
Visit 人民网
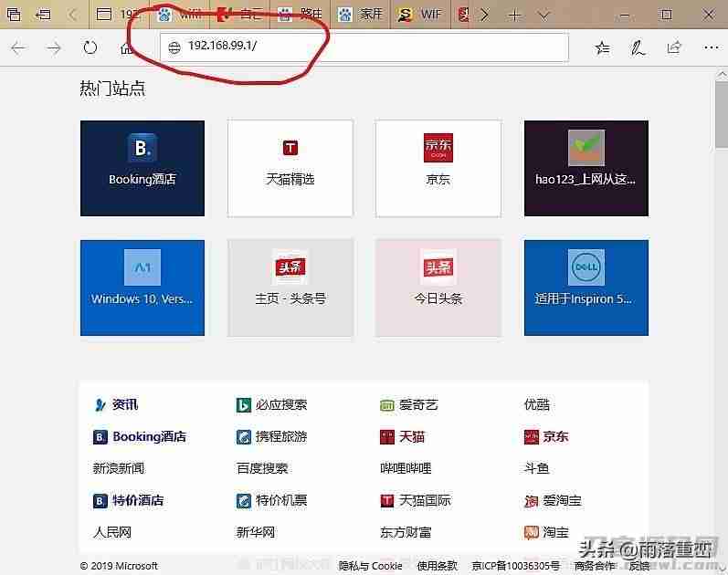click(111, 532)
